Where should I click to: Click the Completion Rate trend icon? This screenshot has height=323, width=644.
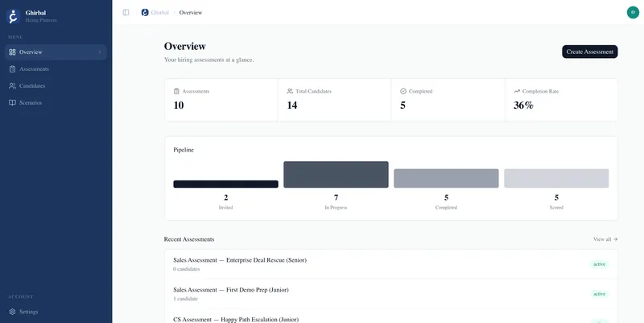pos(517,91)
